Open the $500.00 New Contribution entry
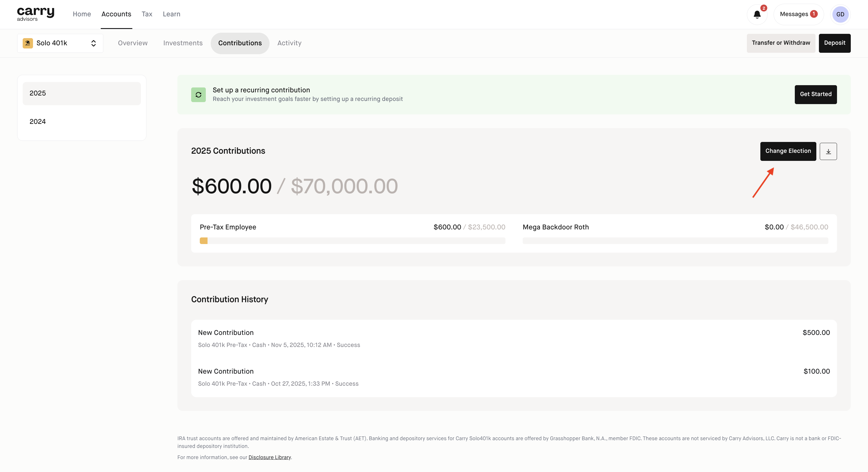The width and height of the screenshot is (868, 472). point(514,338)
